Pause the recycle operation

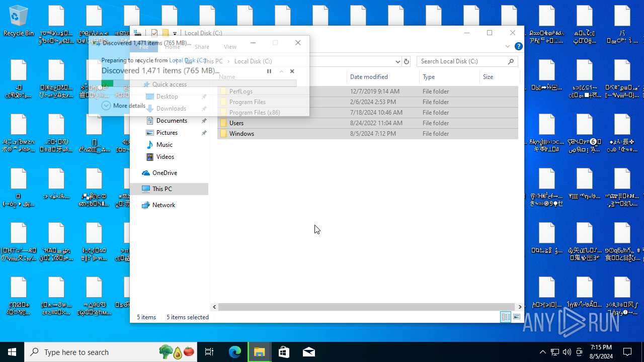pos(269,71)
